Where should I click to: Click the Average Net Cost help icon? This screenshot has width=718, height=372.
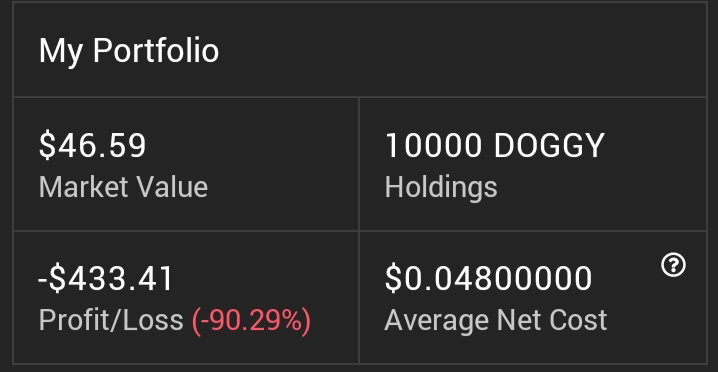tap(673, 266)
